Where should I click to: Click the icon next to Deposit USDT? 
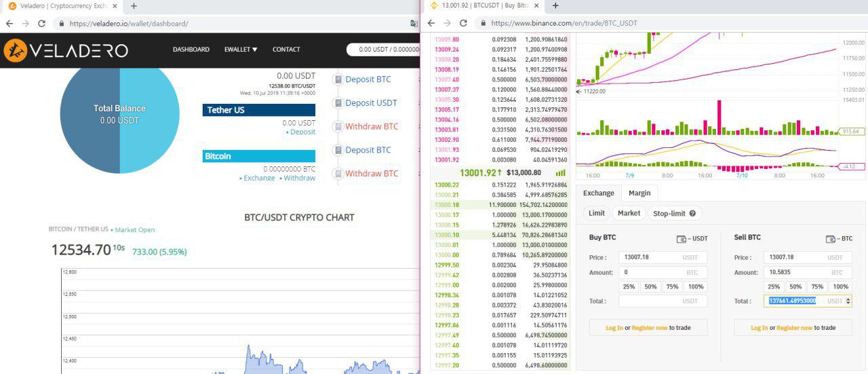(x=337, y=103)
